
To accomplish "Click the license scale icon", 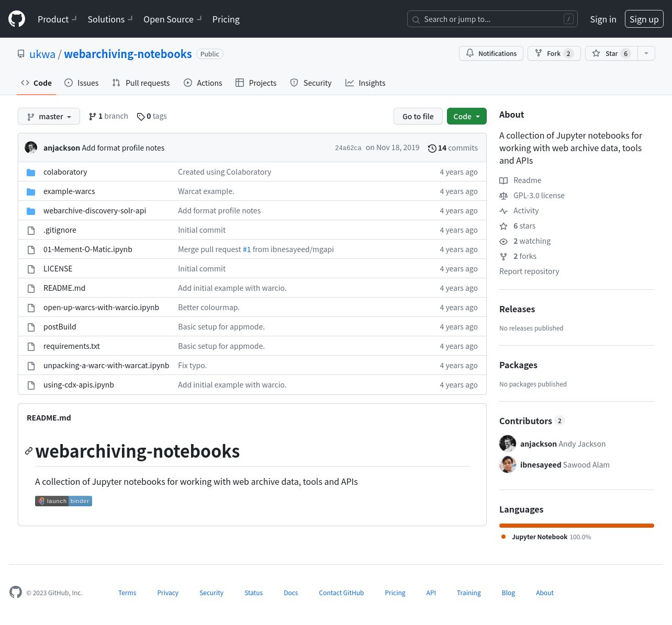I will click(503, 196).
